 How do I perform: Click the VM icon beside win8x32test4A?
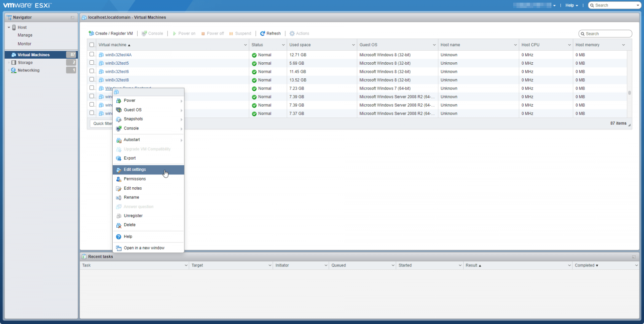coord(101,55)
